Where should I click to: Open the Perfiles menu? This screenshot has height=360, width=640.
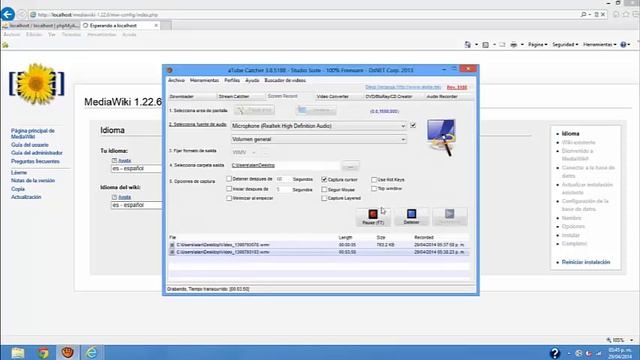click(232, 80)
